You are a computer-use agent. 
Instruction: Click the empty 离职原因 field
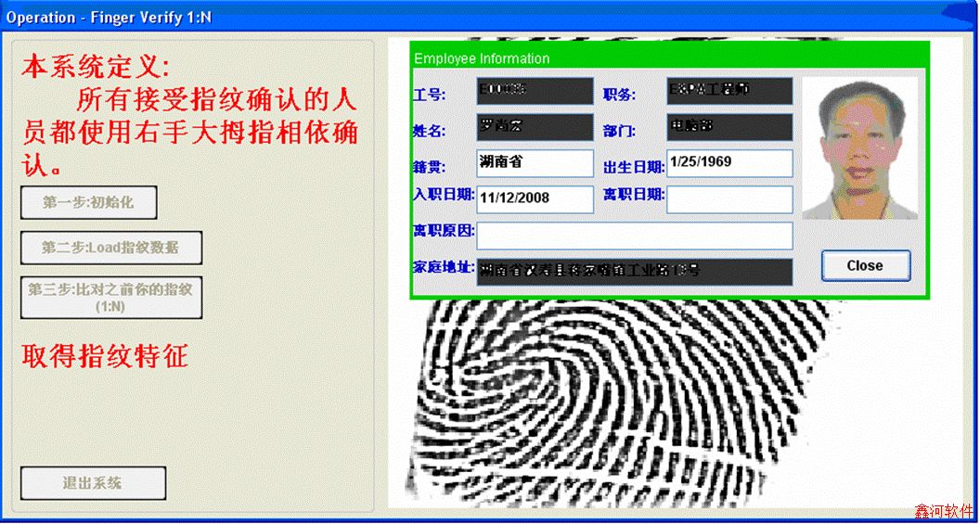point(635,236)
